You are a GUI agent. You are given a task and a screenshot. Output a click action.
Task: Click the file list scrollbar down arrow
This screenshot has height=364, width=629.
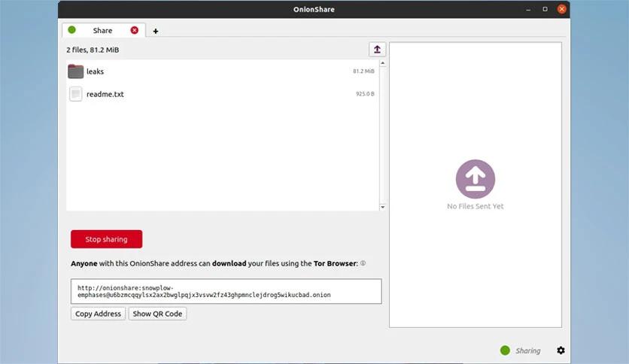(x=382, y=207)
